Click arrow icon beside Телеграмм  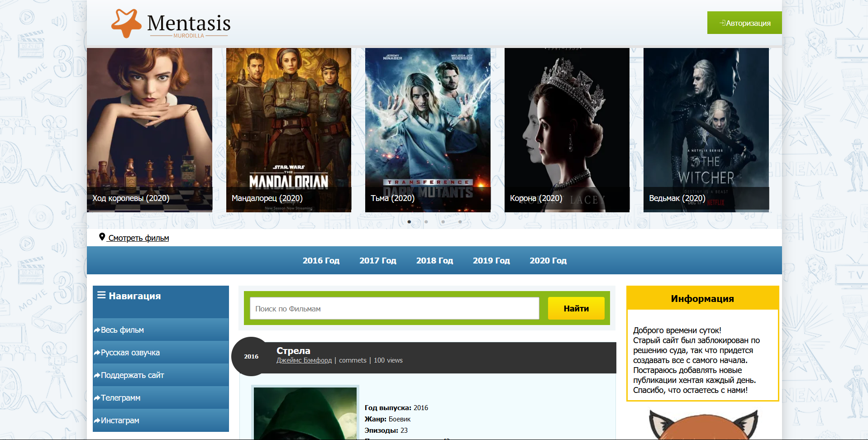97,398
